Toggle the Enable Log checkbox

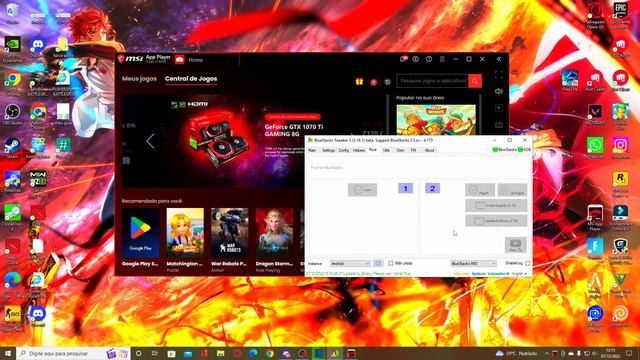tap(527, 263)
